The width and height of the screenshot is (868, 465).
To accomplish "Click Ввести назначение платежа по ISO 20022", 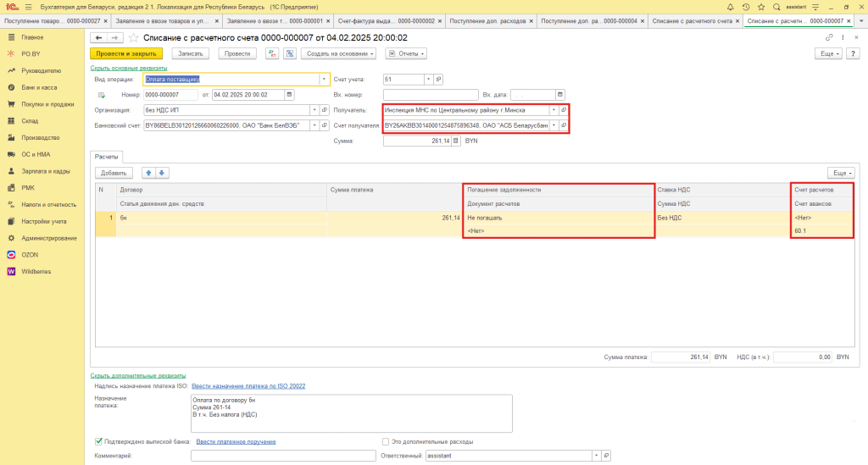I will click(x=248, y=386).
